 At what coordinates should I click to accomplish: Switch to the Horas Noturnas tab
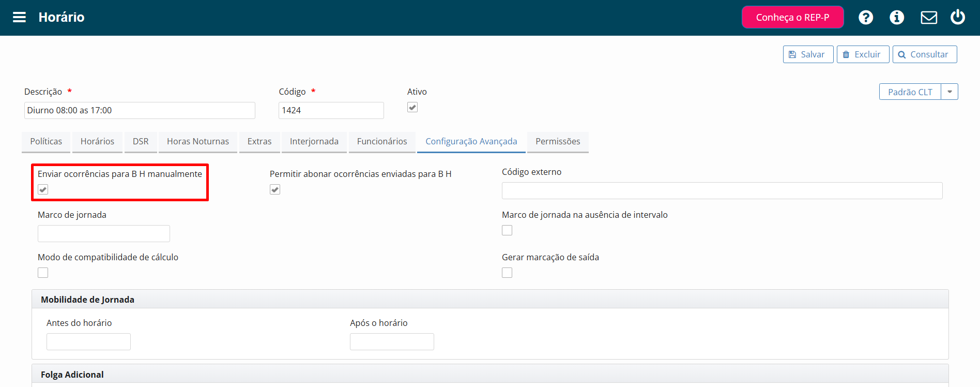(x=198, y=141)
